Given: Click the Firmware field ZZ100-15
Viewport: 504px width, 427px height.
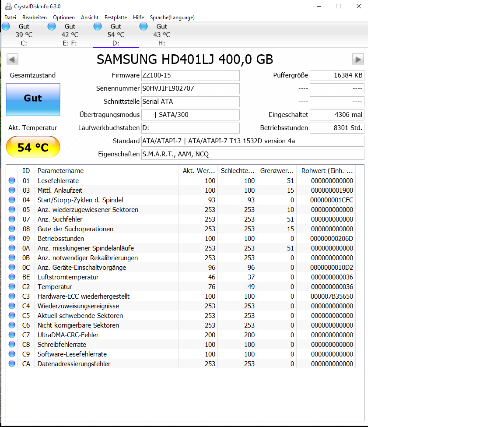Looking at the screenshot, I should click(190, 75).
